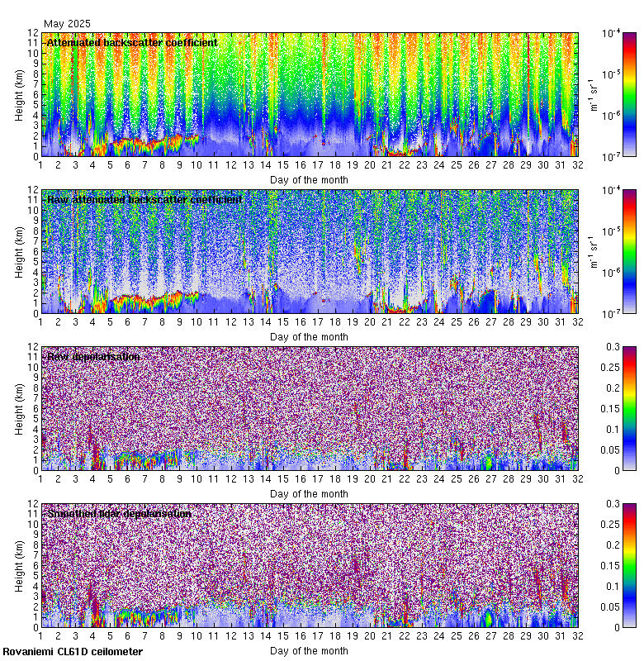Image resolution: width=644 pixels, height=661 pixels.
Task: Click the Rovaniemi CL61D ceilometer label
Action: 73,652
